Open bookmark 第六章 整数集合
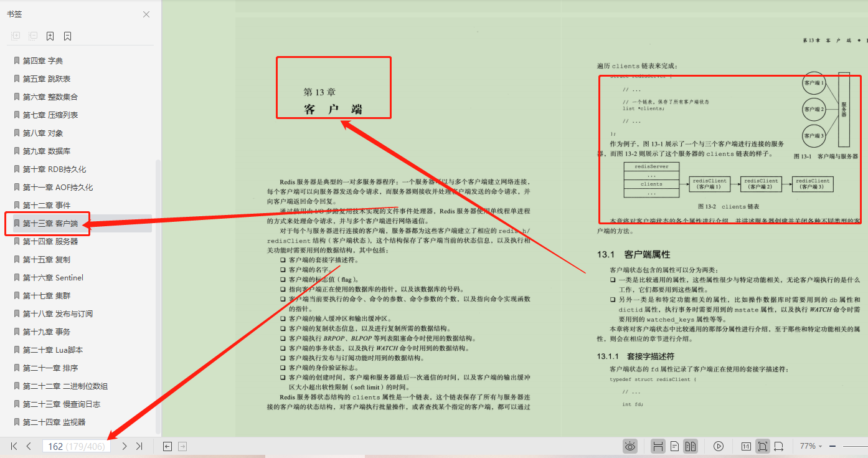868x458 pixels. pyautogui.click(x=50, y=97)
